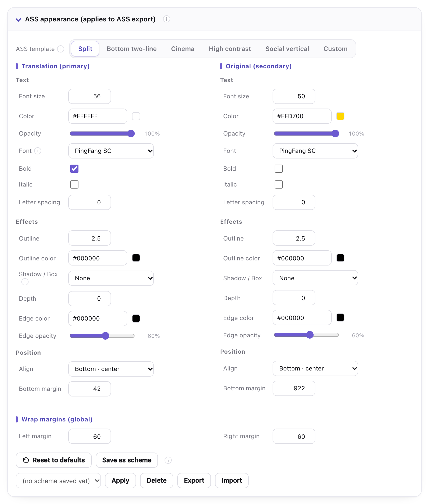
Task: Select the Bottom two-line template
Action: [x=132, y=49]
